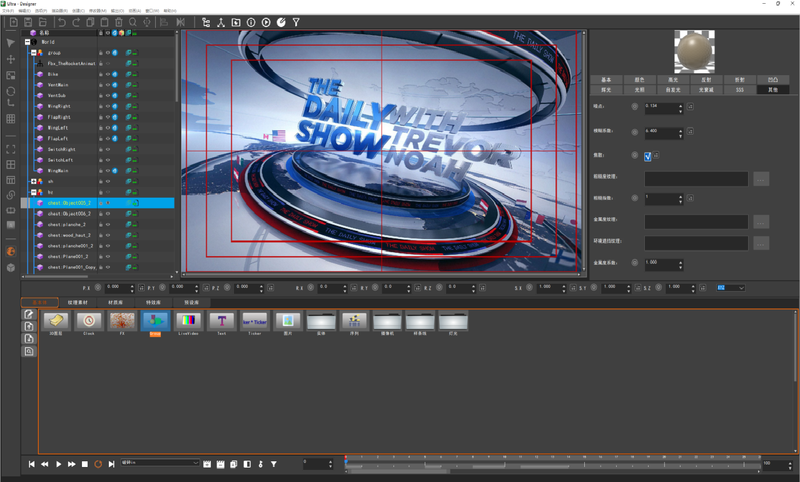
Task: Select the Rotate circular arrows tool
Action: point(11,91)
